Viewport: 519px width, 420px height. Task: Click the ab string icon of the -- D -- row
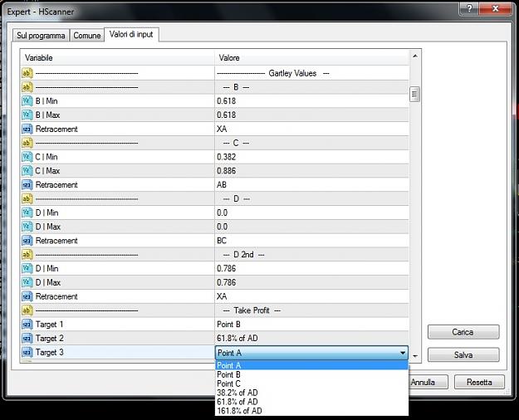[x=27, y=198]
